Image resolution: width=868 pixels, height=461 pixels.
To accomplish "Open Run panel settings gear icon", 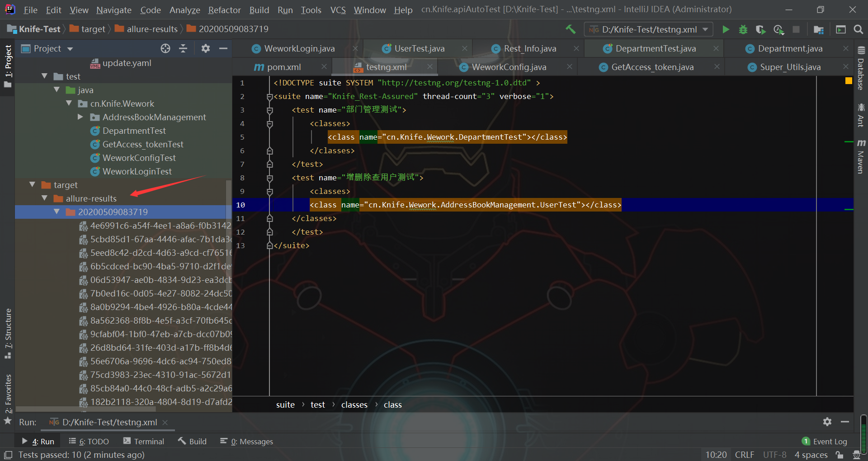I will click(827, 422).
